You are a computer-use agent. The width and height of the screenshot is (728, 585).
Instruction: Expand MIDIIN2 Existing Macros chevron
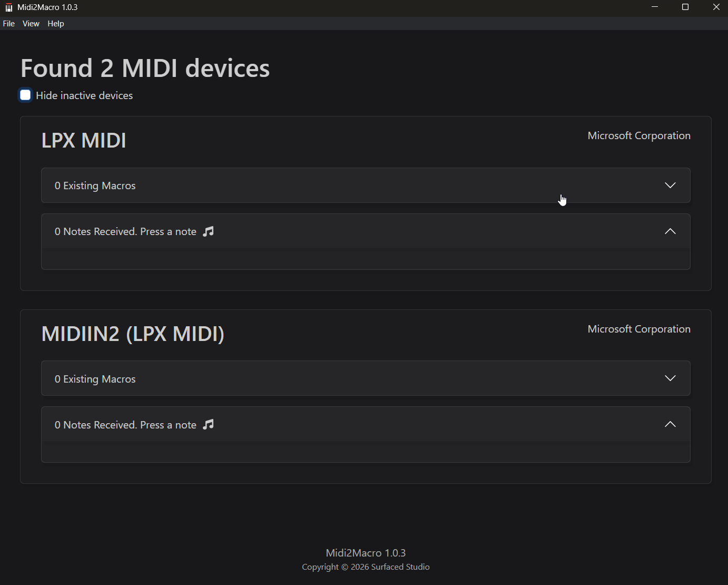click(x=670, y=378)
